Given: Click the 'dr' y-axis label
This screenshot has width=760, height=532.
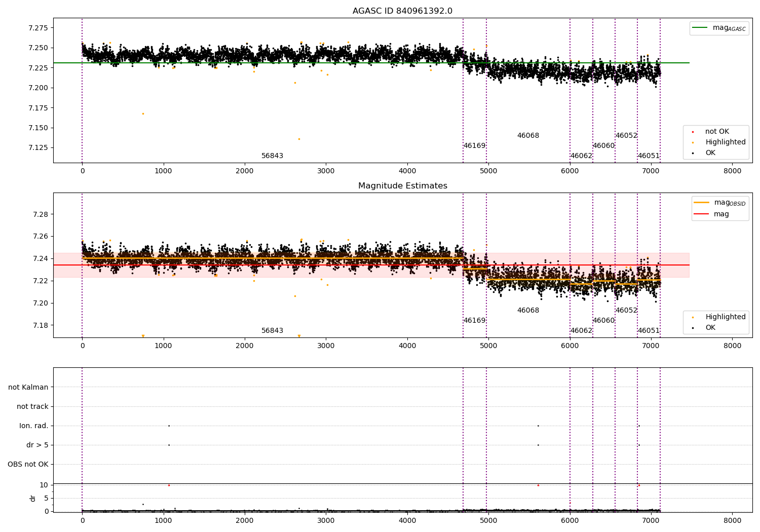Looking at the screenshot, I should point(33,498).
